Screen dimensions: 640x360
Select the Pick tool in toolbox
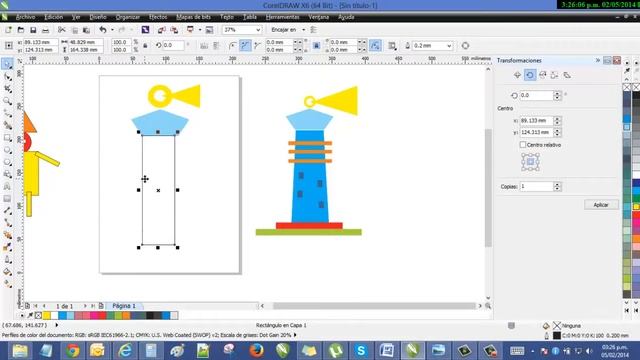[7, 64]
